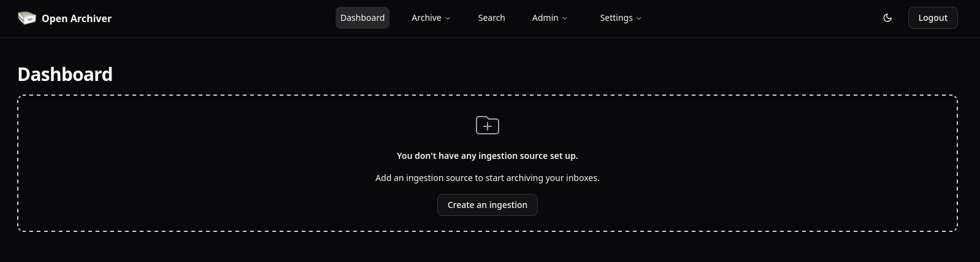Expand the Archive menu chevron
The image size is (980, 262).
pos(448,18)
